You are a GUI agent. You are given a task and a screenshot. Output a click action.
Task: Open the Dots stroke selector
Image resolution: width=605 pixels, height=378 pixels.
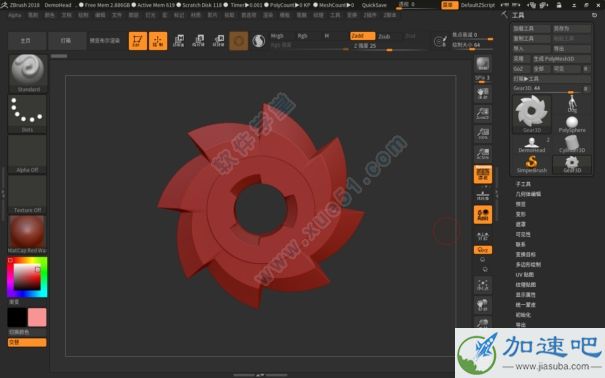(27, 114)
